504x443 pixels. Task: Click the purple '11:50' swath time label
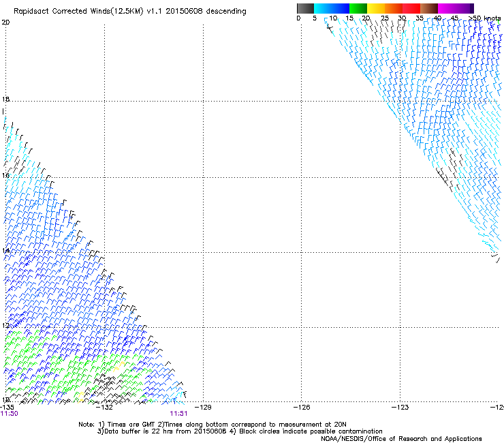click(10, 414)
